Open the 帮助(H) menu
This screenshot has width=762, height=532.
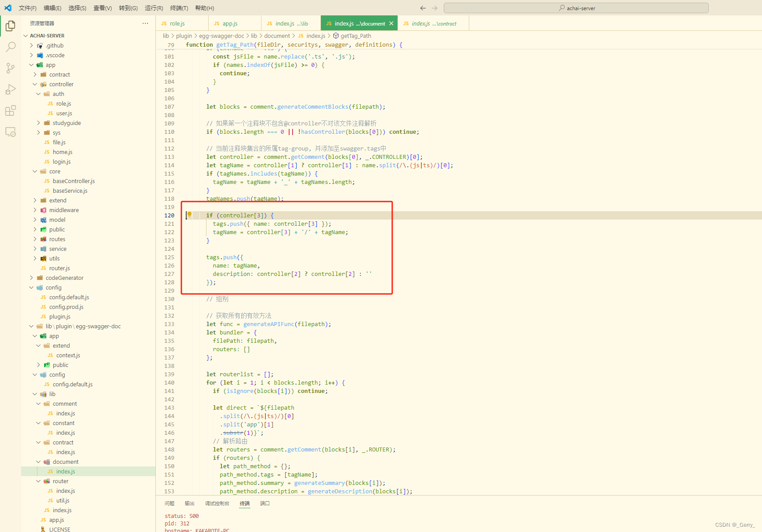(x=204, y=8)
